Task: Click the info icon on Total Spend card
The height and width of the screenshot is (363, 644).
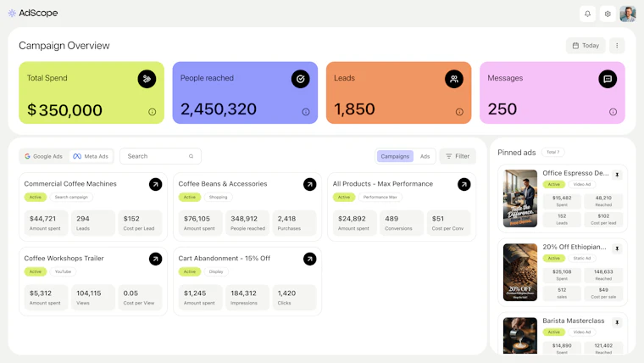Action: (x=152, y=112)
